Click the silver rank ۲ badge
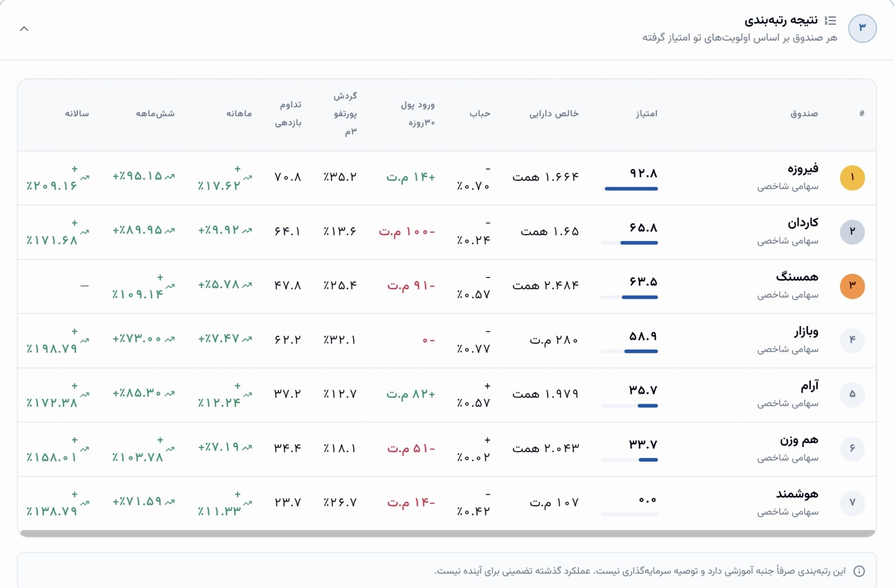This screenshot has height=588, width=894. [x=852, y=231]
